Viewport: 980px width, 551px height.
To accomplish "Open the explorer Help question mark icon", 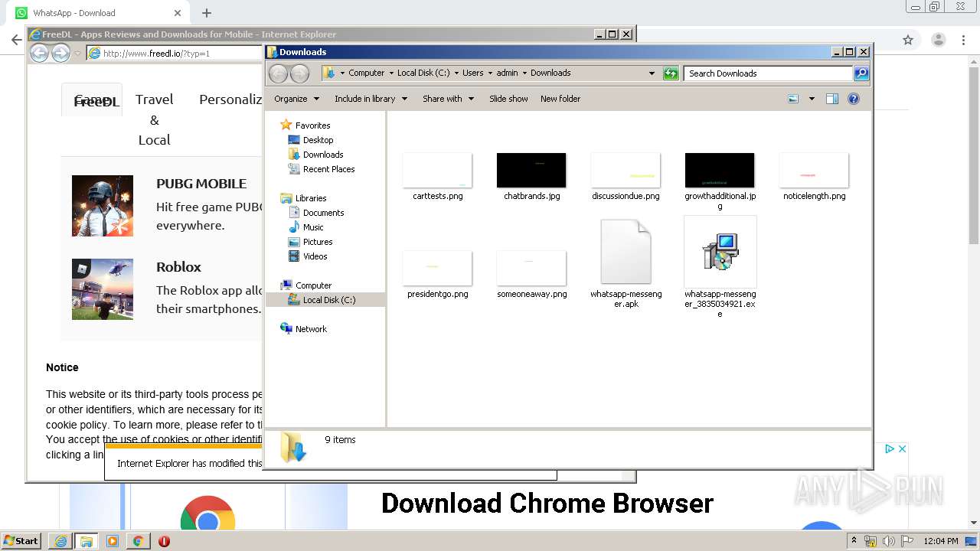I will 854,99.
